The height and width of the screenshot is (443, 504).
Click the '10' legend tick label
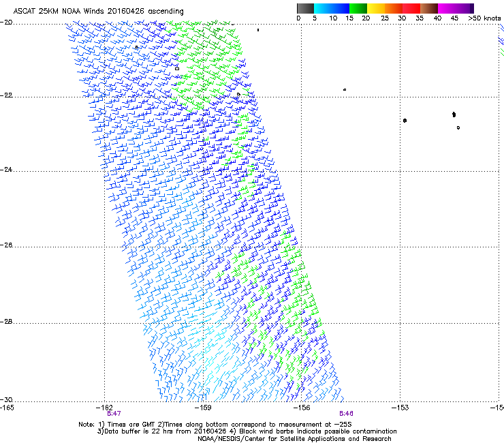click(333, 18)
